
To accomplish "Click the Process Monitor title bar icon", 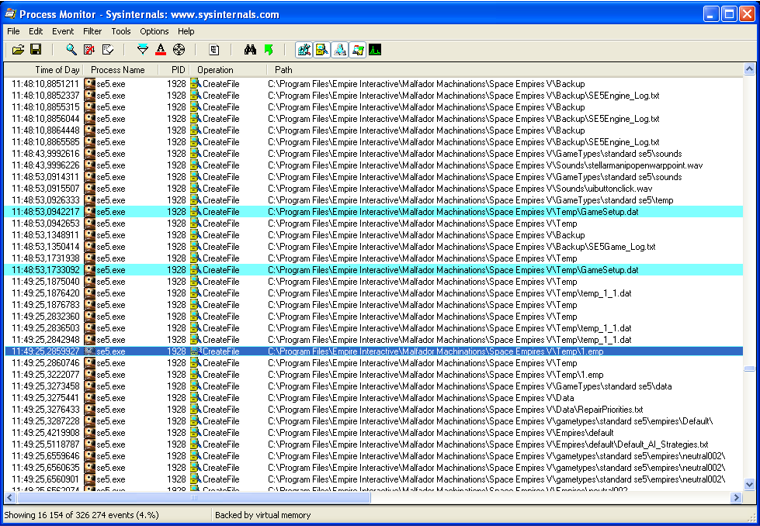I will [11, 14].
